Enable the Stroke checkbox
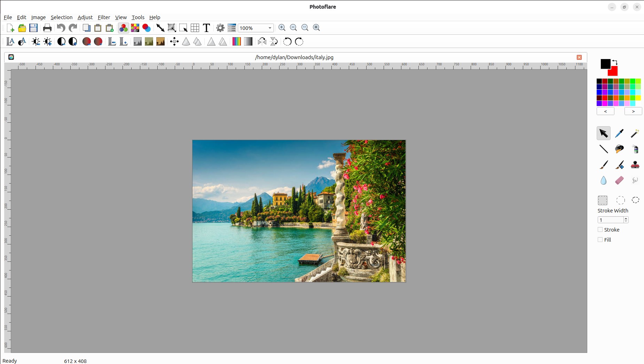Viewport: 644px width, 364px height. tap(600, 229)
